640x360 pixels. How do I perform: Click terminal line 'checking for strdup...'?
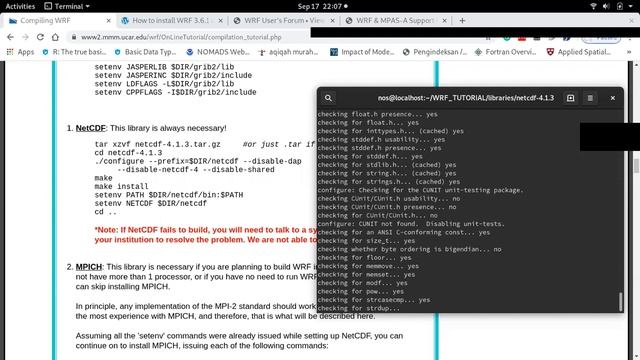pos(358,308)
